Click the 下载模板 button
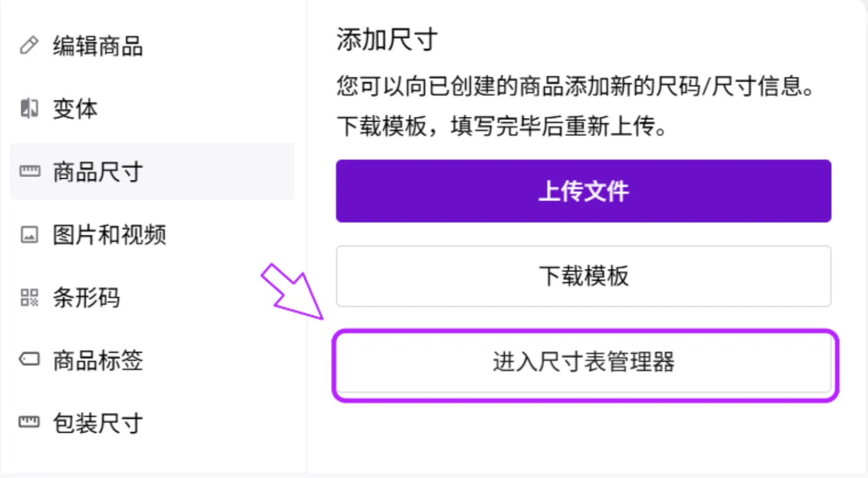Image resolution: width=868 pixels, height=478 pixels. coord(584,276)
